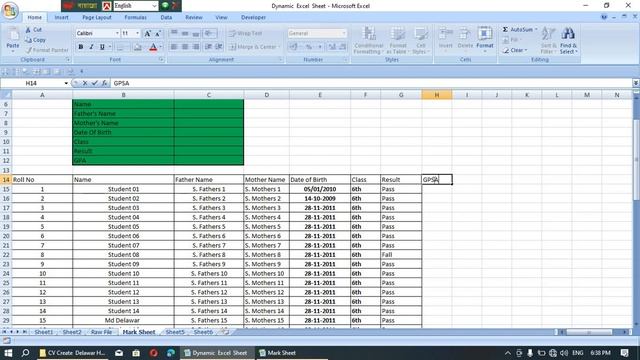Click the taskbar volume icon
This screenshot has height=360, width=640.
564,353
